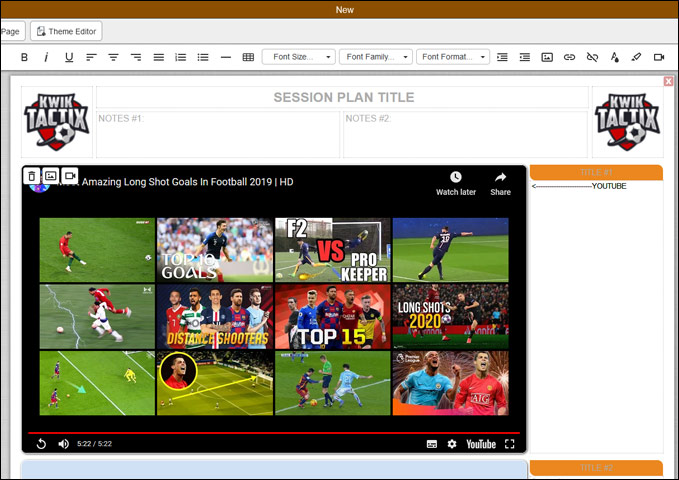The height and width of the screenshot is (480, 679).
Task: Open YouTube player settings gear
Action: (x=452, y=443)
